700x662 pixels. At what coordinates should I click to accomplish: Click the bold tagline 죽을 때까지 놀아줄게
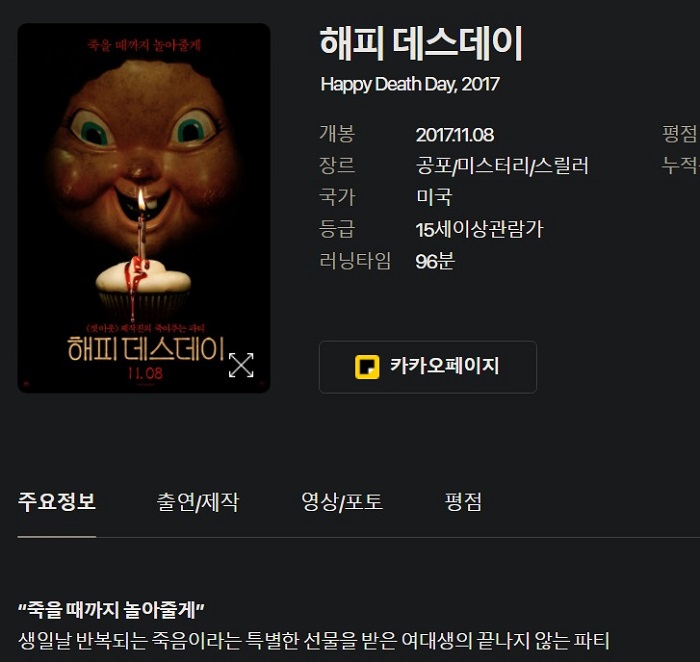(111, 610)
